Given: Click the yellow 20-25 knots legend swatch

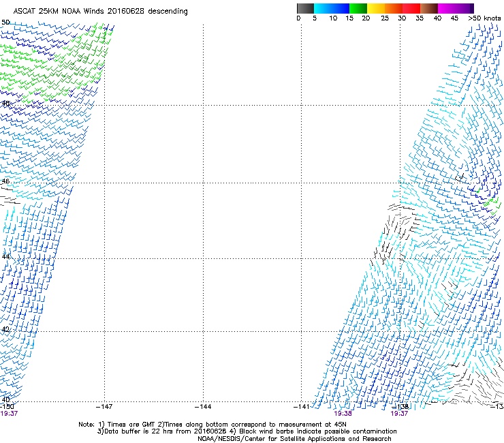Looking at the screenshot, I should click(376, 8).
